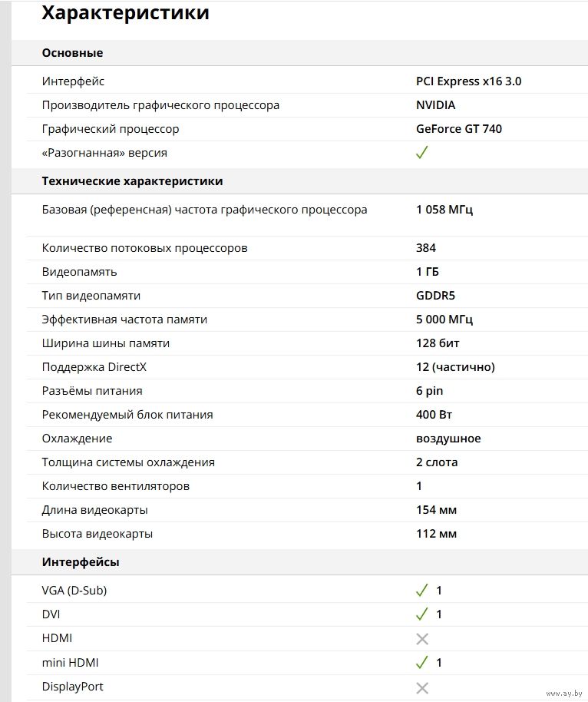Click the GDDR5 memory type value
The image size is (588, 702).
point(435,296)
